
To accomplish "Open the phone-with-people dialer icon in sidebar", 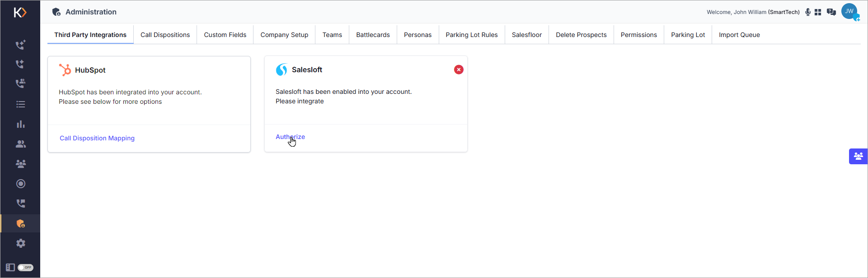I will tap(20, 83).
